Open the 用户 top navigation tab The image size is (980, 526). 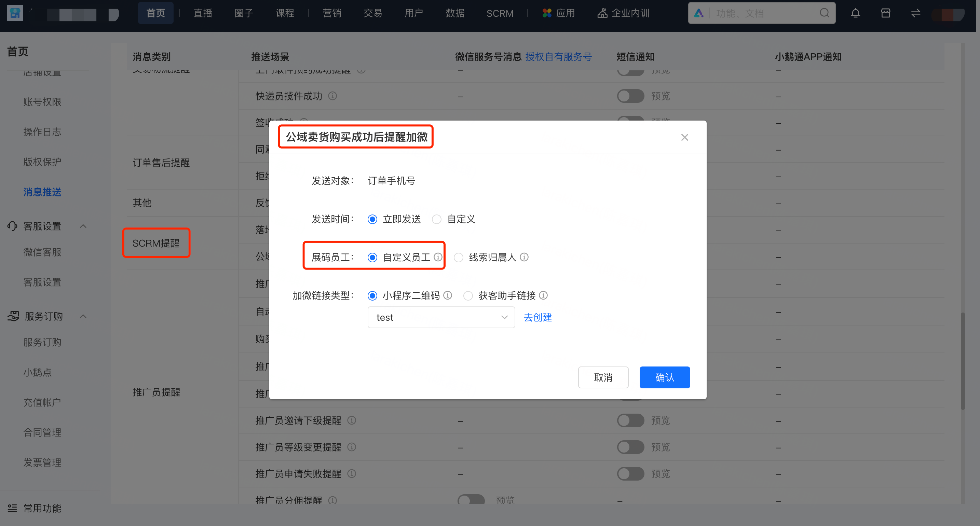pyautogui.click(x=414, y=13)
